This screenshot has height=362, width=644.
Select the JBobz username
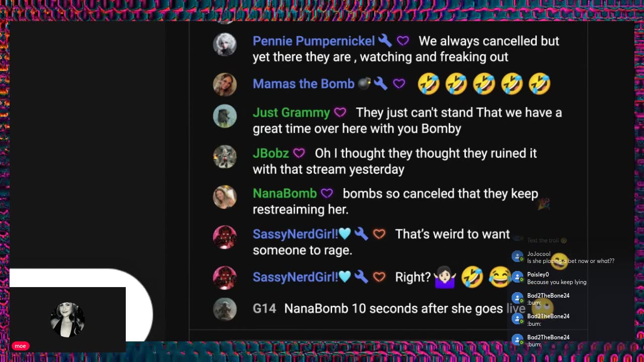[x=271, y=153]
